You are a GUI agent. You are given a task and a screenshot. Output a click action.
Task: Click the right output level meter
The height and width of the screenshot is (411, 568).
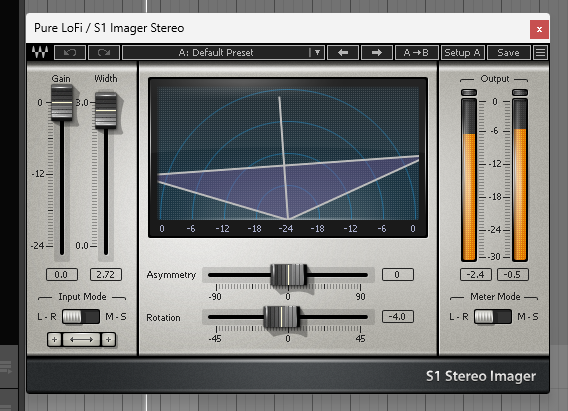click(x=520, y=180)
